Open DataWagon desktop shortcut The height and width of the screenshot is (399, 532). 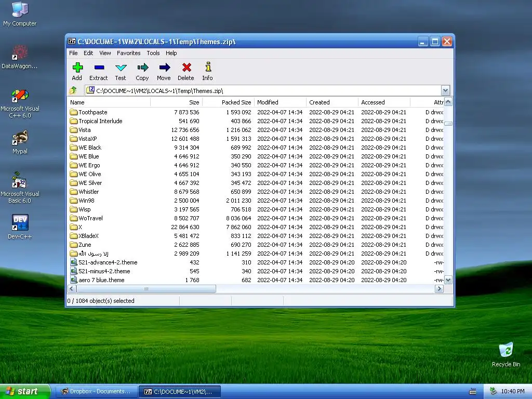click(20, 57)
